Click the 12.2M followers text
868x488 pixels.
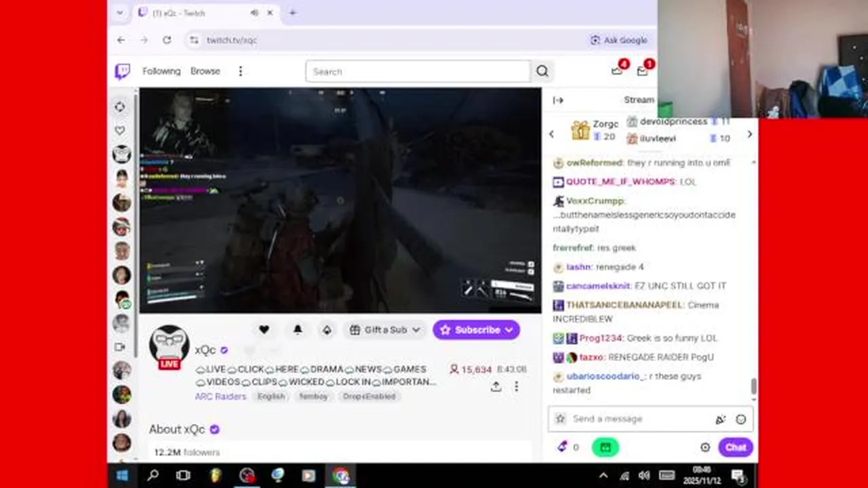click(x=186, y=452)
